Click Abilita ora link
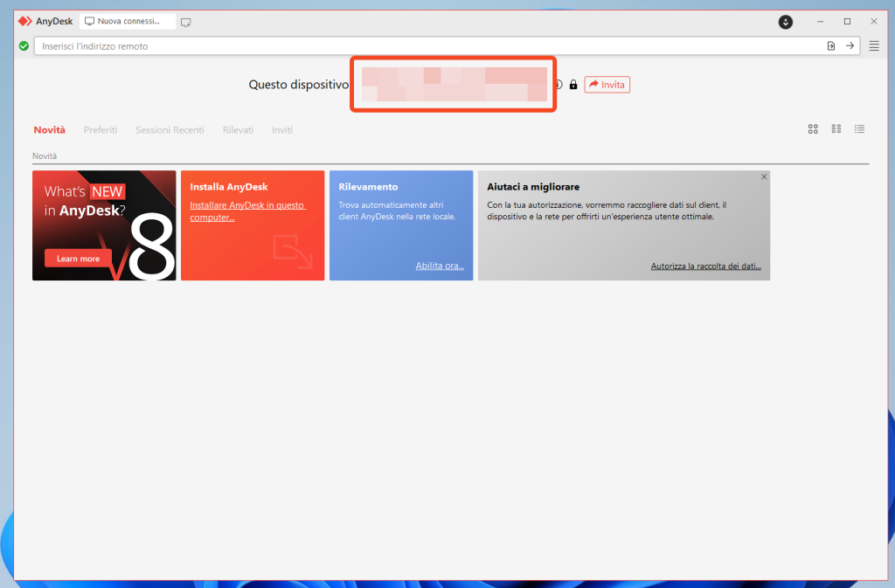The image size is (895, 588). click(440, 266)
